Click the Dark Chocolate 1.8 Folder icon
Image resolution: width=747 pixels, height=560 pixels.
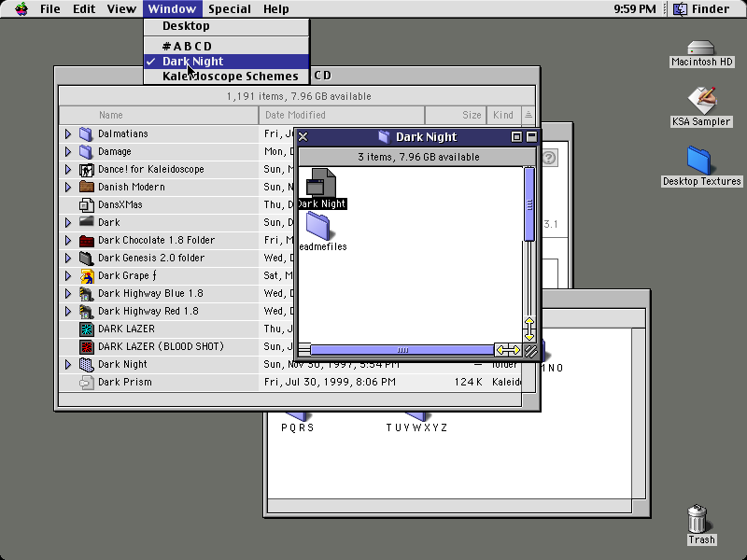coord(86,241)
